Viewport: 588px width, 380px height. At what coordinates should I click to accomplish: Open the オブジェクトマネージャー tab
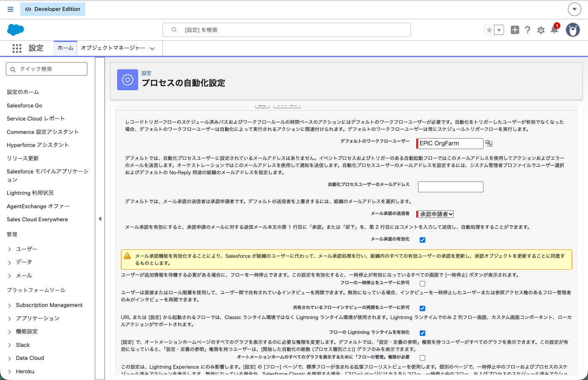coord(113,48)
